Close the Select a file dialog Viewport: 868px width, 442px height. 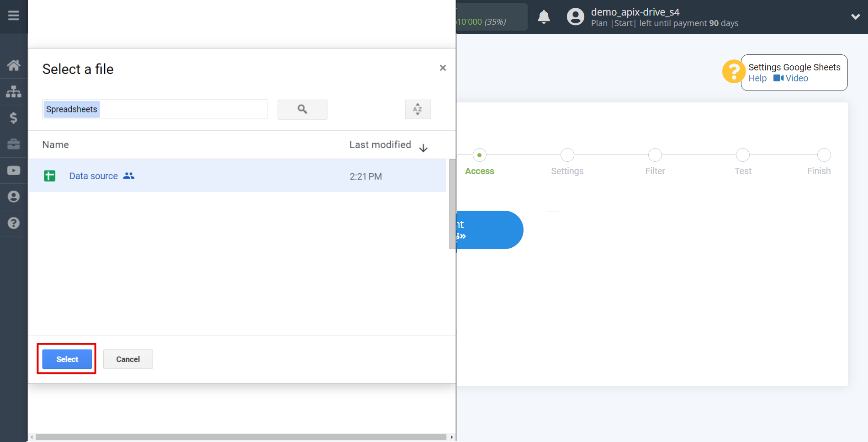click(x=443, y=68)
